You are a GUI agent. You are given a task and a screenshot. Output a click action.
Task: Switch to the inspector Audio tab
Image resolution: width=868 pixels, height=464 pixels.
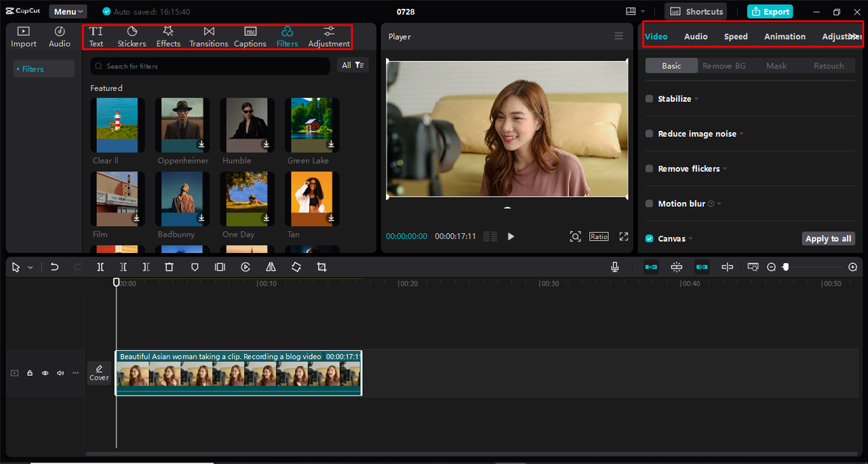696,37
